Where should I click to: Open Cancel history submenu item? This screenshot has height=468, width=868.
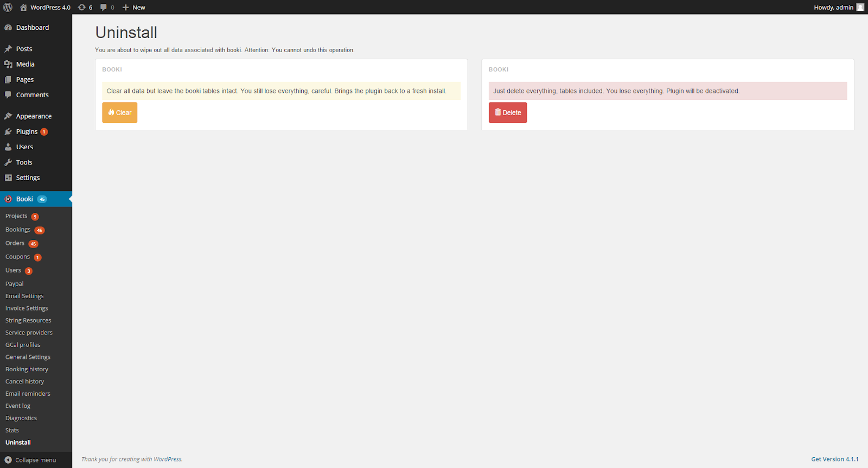coord(25,382)
